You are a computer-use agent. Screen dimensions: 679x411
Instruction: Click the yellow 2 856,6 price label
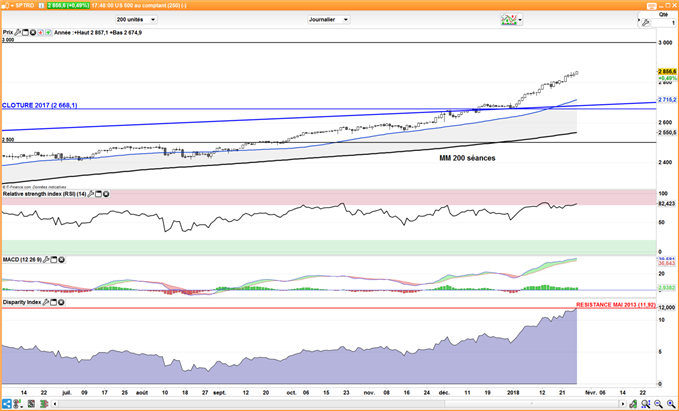(667, 71)
